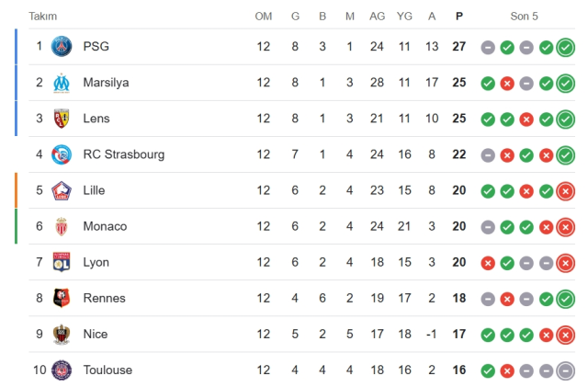The width and height of the screenshot is (588, 387).
Task: Click Lille's latest match loss icon
Action: 566,191
